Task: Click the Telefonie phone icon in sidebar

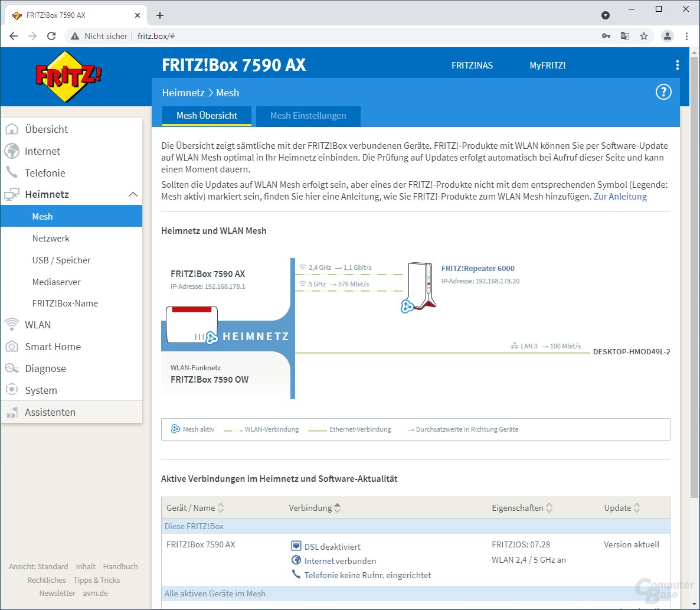Action: click(x=12, y=172)
